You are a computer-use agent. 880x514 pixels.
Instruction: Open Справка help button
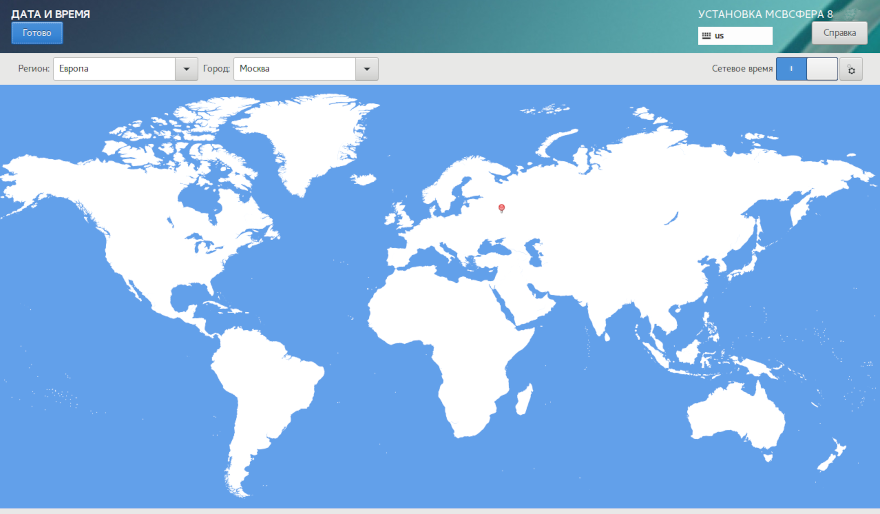(x=839, y=33)
